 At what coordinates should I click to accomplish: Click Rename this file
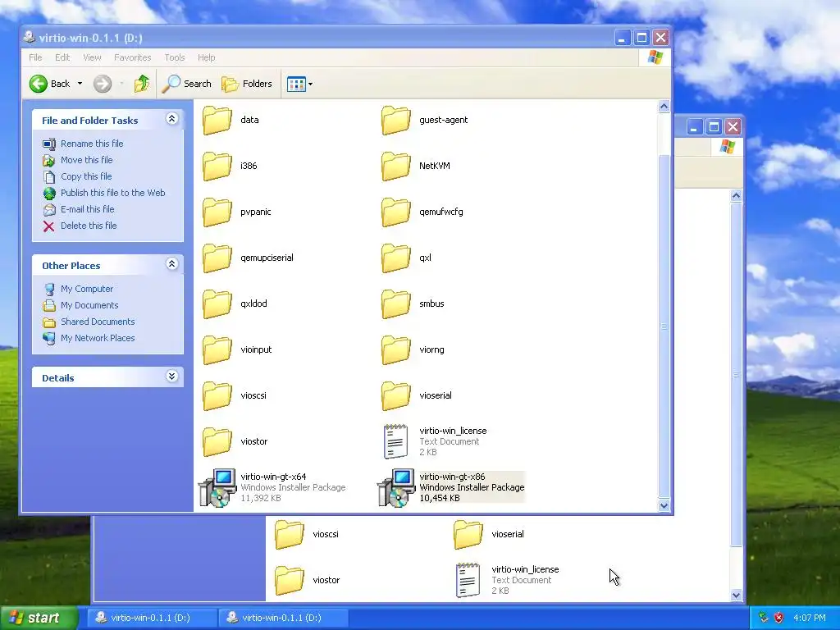click(83, 144)
